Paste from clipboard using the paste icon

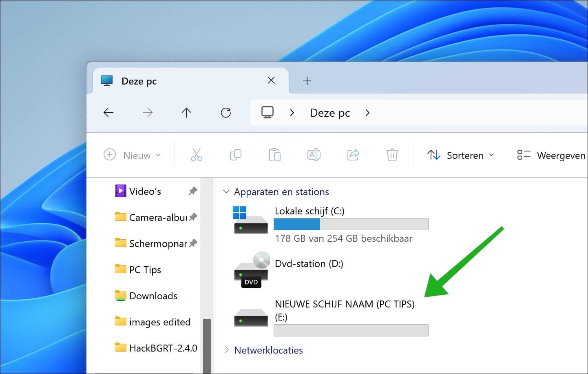(274, 155)
